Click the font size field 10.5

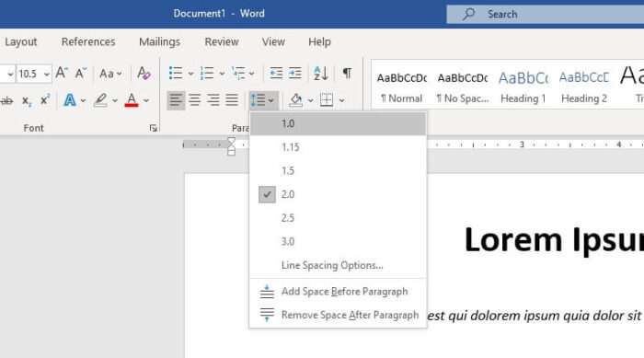point(29,74)
